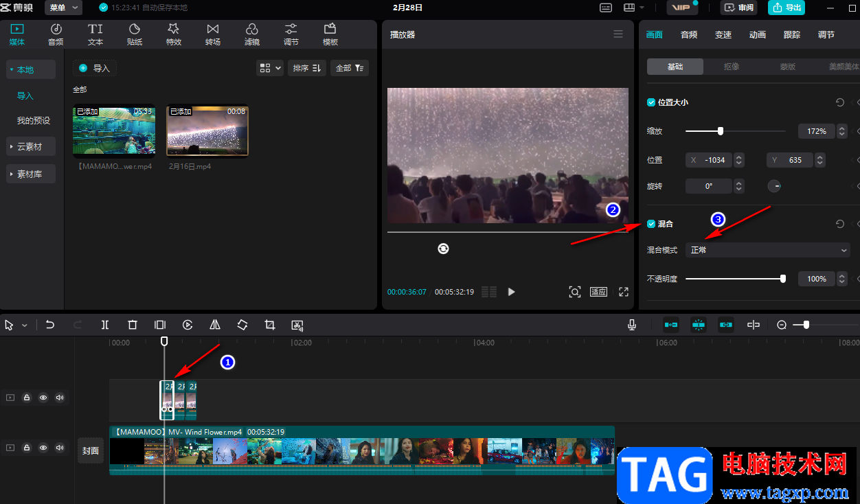
Task: Click the 封面 cover button
Action: point(91,450)
